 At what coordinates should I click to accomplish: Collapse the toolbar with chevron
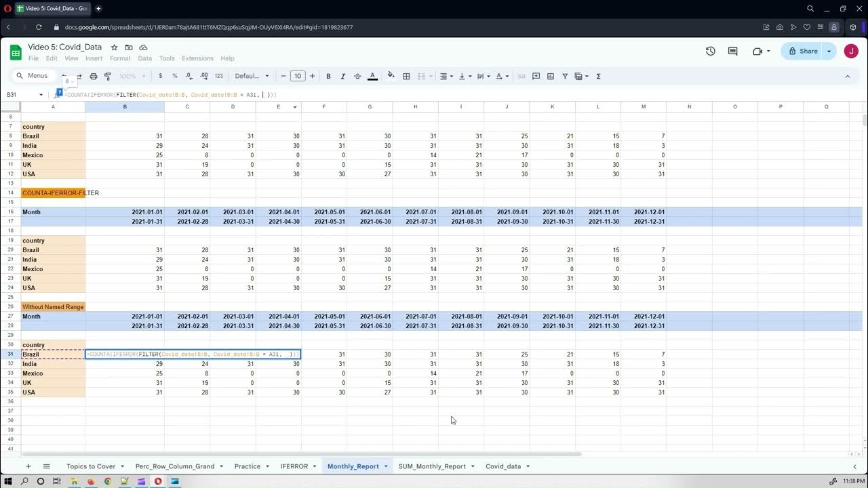[x=847, y=76]
